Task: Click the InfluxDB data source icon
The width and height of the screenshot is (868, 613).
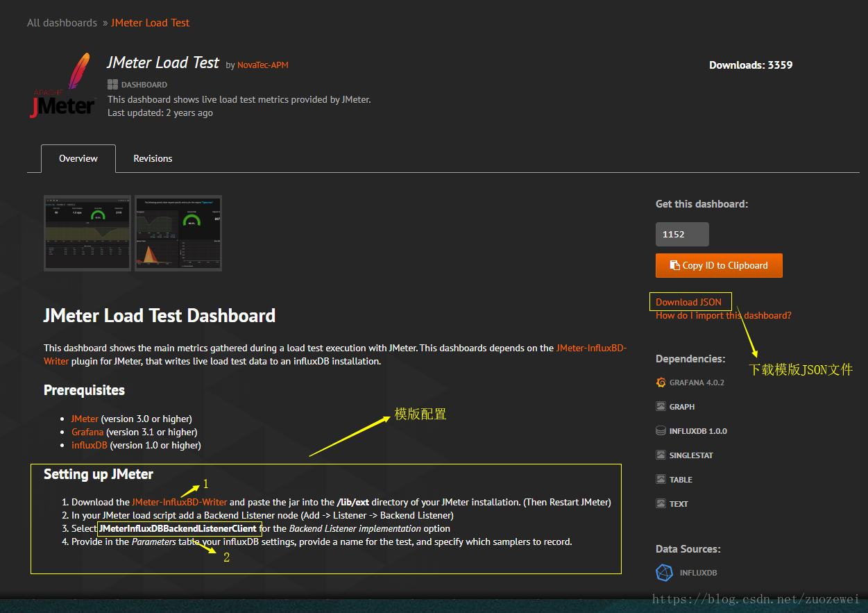Action: coord(665,573)
